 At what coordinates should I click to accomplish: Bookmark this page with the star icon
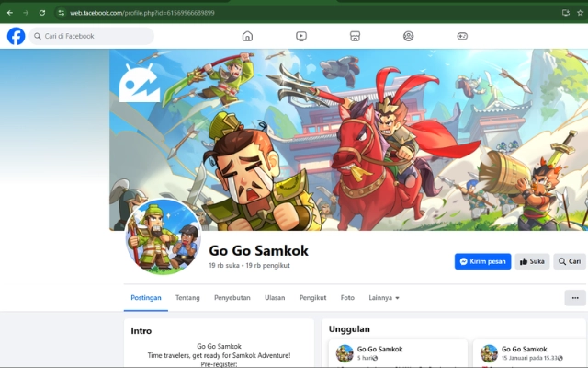pos(580,13)
